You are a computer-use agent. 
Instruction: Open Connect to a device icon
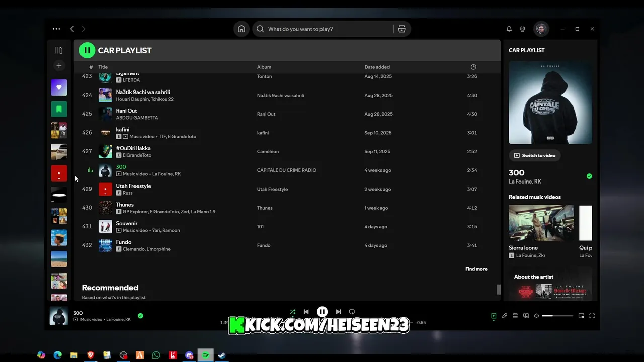click(x=526, y=316)
